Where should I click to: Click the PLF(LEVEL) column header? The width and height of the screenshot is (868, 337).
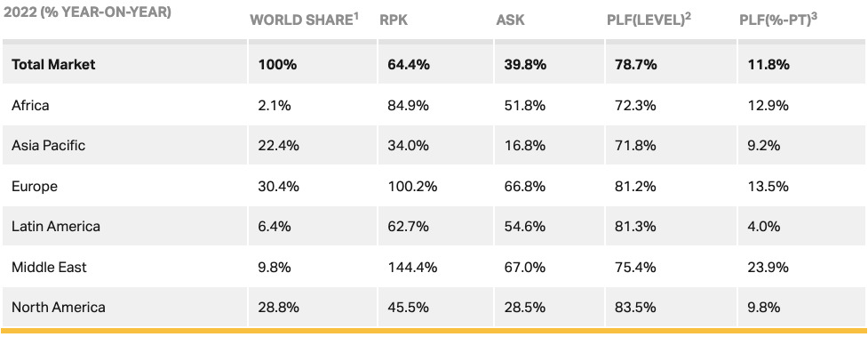(649, 20)
